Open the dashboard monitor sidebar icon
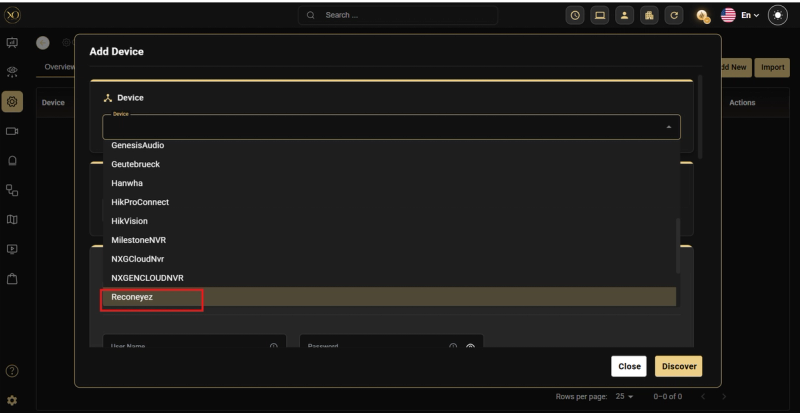Image resolution: width=800 pixels, height=413 pixels. [12, 43]
